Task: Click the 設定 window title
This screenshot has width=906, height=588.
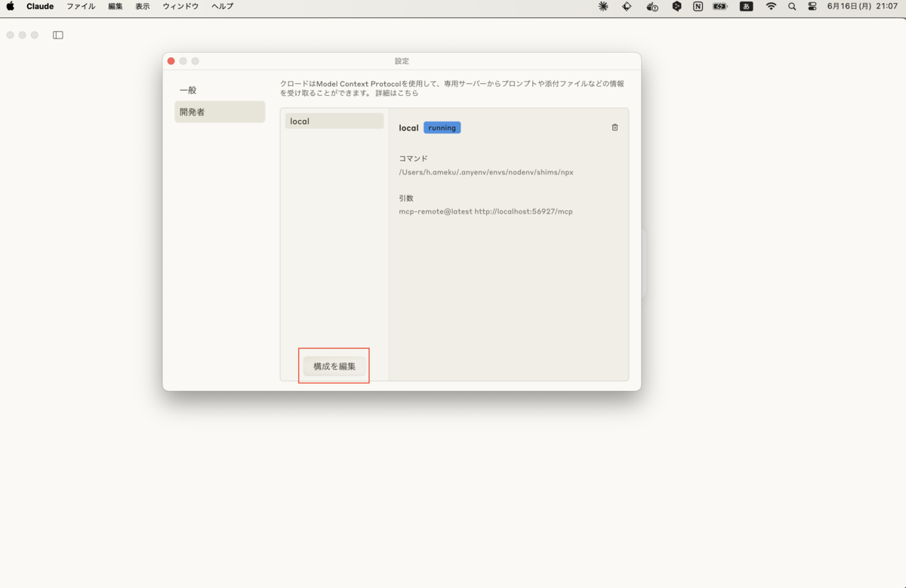Action: click(x=402, y=61)
